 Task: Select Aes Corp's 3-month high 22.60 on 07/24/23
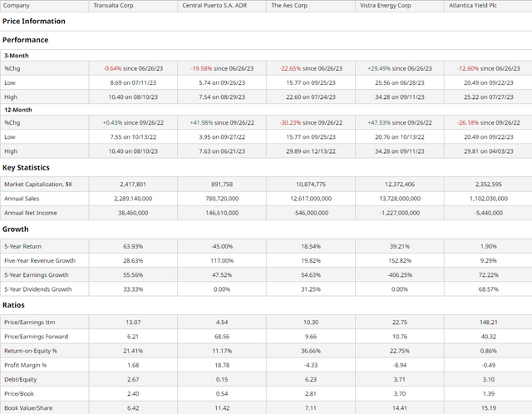pos(311,97)
